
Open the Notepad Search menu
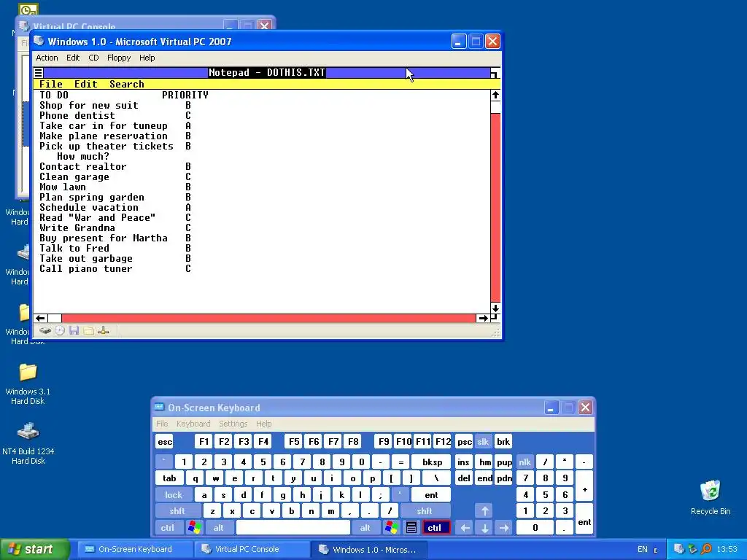click(127, 85)
